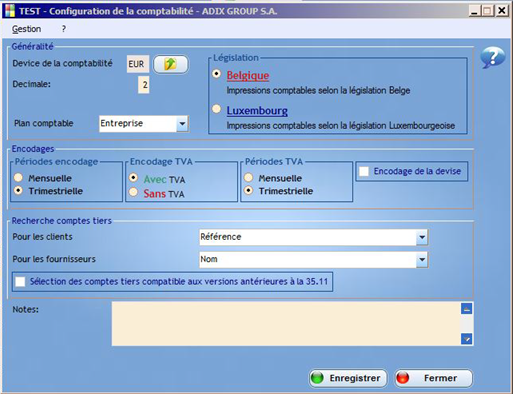Click the Belgique link

248,75
